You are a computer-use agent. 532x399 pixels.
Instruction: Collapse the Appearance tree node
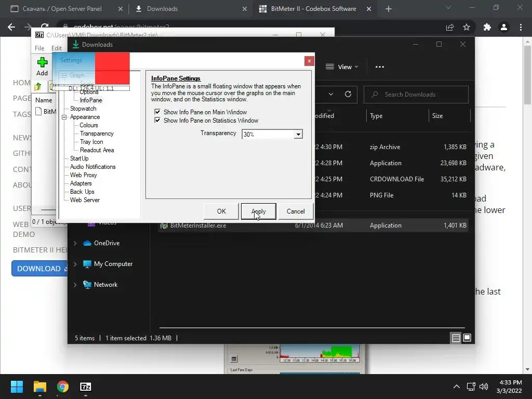(x=64, y=117)
